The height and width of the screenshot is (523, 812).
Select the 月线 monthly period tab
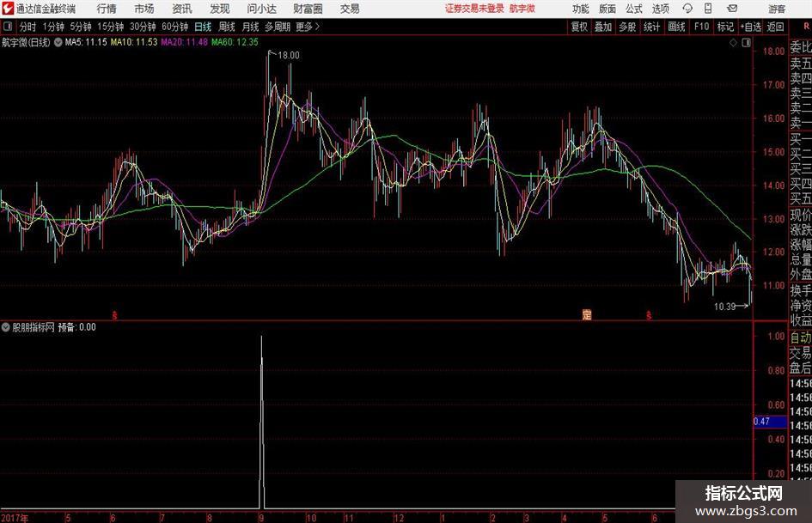tap(250, 27)
